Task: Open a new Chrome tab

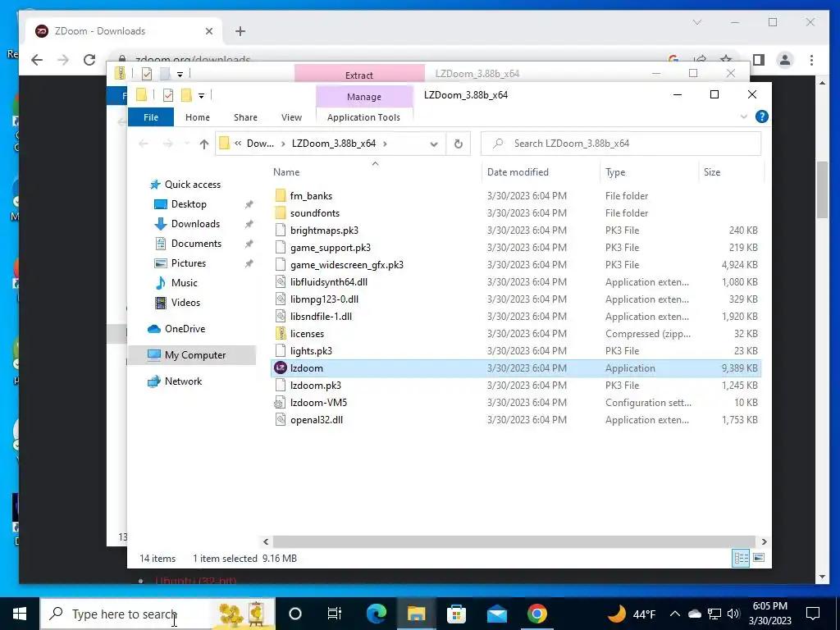Action: click(240, 31)
